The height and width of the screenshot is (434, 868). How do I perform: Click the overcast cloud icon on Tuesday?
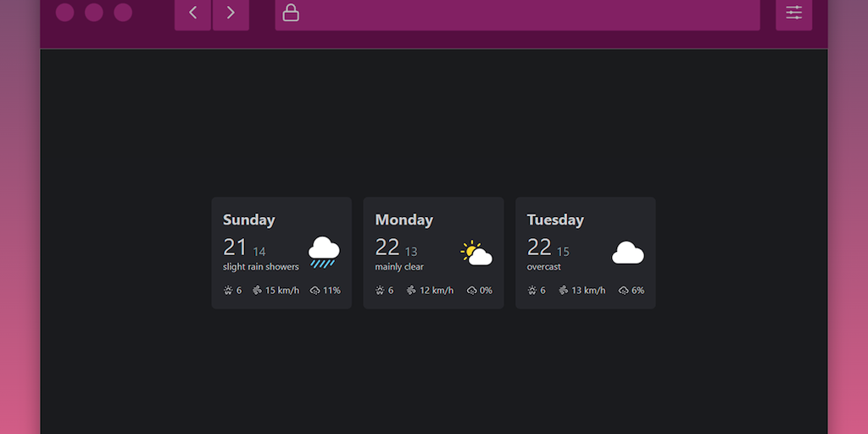point(628,253)
